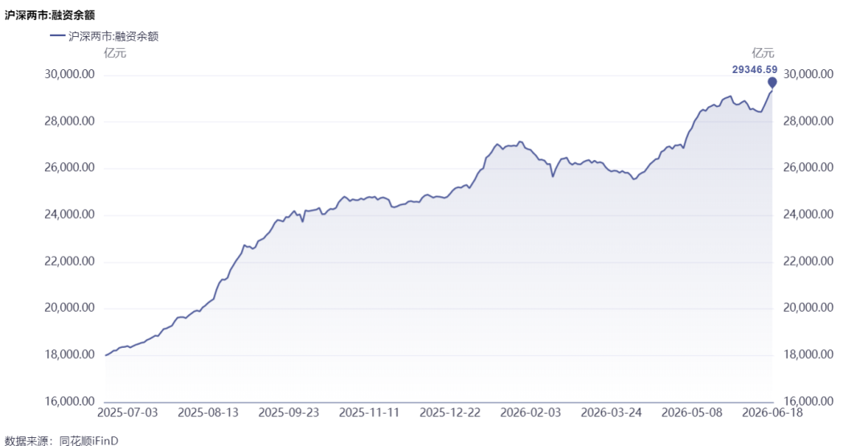Click the right 亿元 unit label
The image size is (868, 446).
pyautogui.click(x=763, y=53)
